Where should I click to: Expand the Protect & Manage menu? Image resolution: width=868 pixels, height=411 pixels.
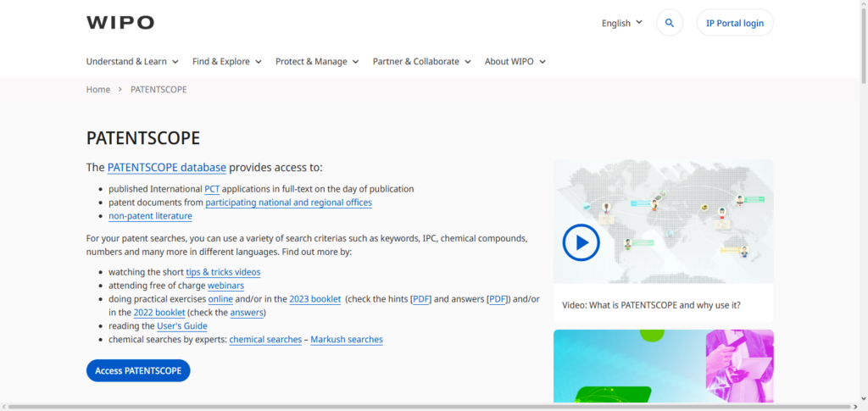tap(317, 61)
